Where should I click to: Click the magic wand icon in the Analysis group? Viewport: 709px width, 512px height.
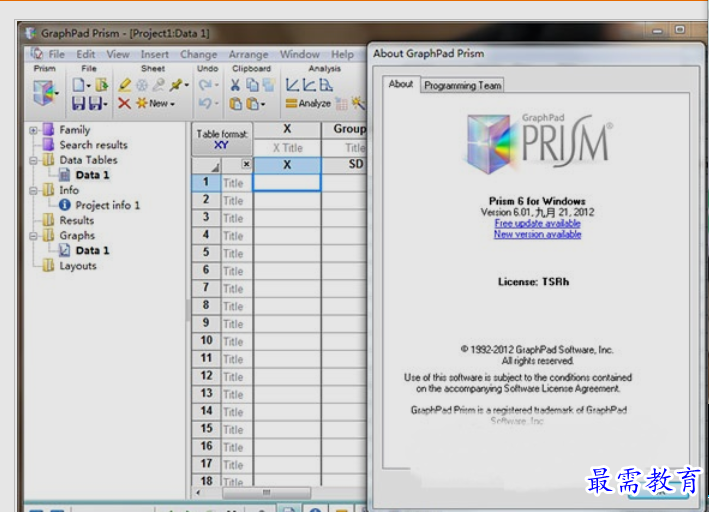pyautogui.click(x=358, y=103)
